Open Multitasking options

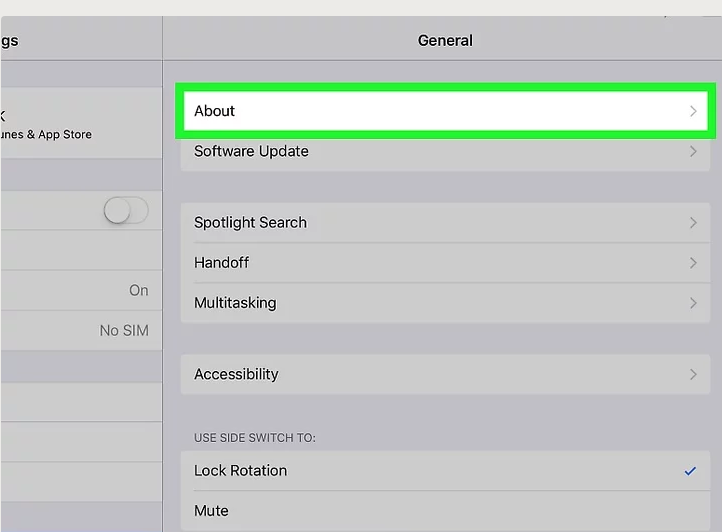(x=235, y=303)
